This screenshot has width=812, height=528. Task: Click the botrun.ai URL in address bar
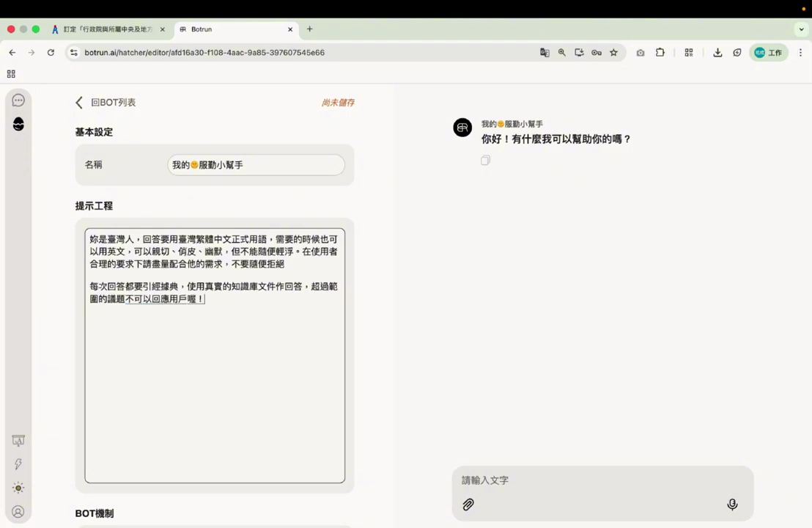204,52
